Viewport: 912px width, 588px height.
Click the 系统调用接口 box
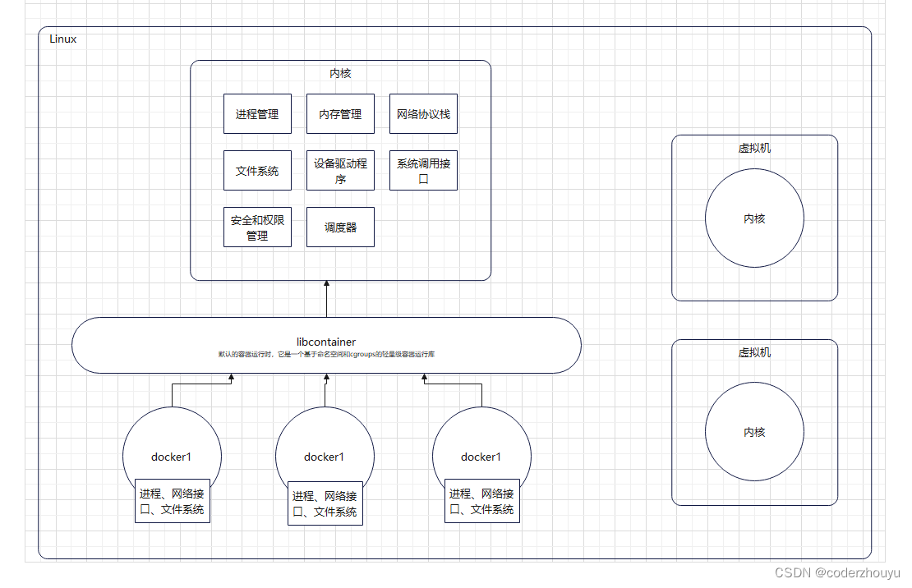[423, 171]
